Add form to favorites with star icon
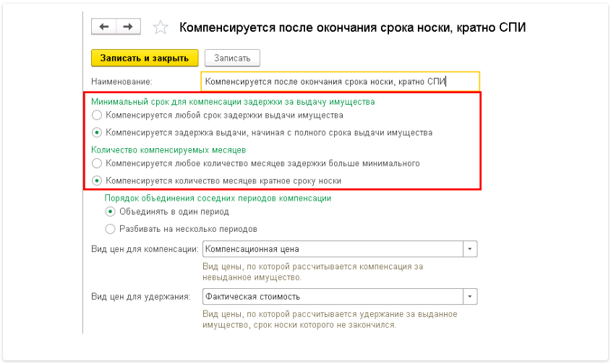Viewport: 611px width, 364px height. click(x=161, y=27)
